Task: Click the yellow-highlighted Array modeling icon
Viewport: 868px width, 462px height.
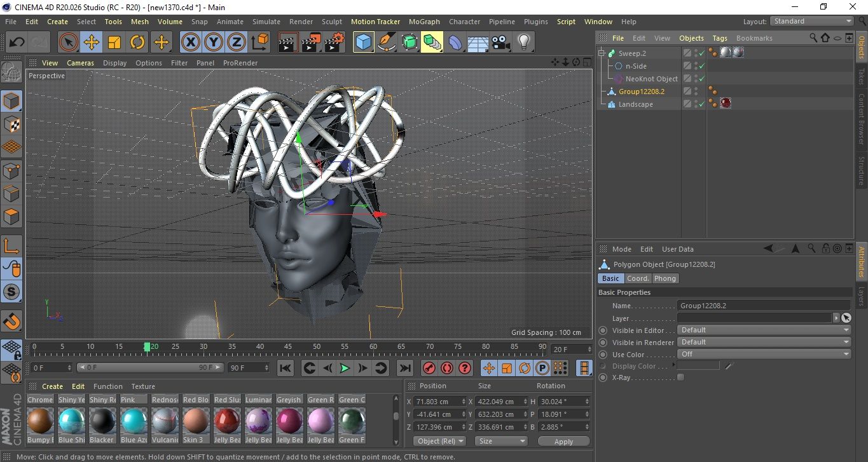Action: (432, 43)
